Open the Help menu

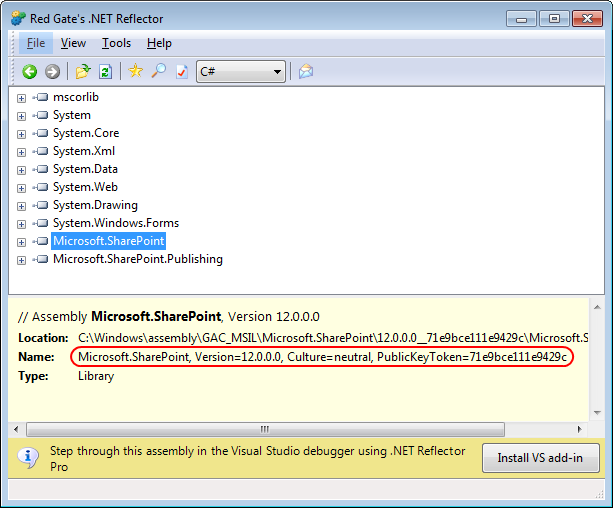[x=159, y=43]
